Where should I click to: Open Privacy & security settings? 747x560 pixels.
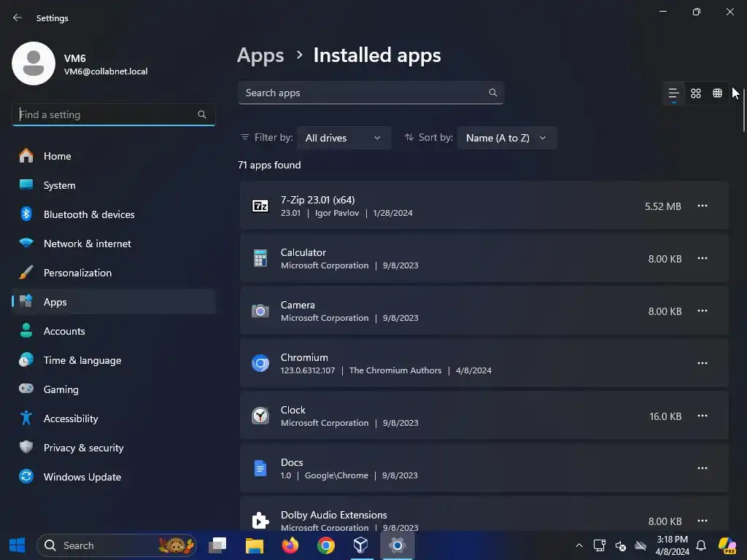114,448
